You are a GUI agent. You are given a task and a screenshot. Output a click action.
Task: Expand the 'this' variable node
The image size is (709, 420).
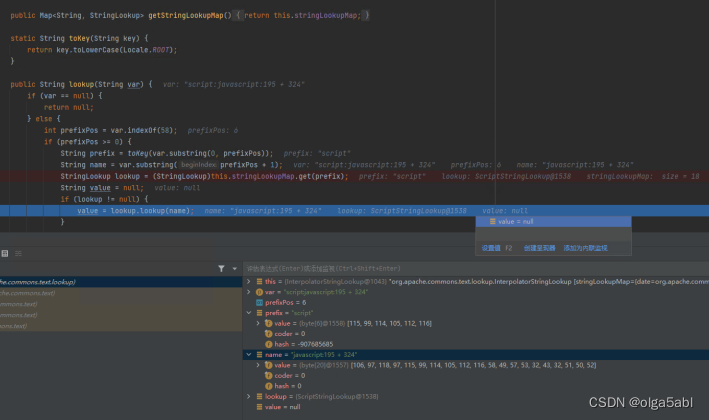[249, 281]
